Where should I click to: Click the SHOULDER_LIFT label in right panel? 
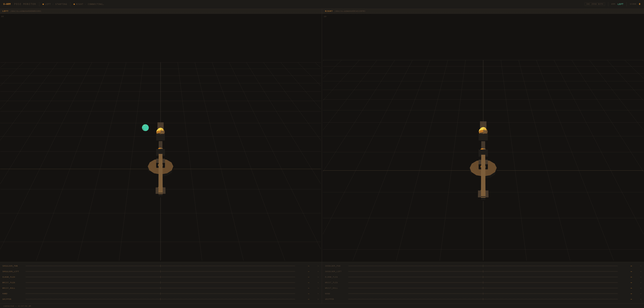pyautogui.click(x=333, y=271)
